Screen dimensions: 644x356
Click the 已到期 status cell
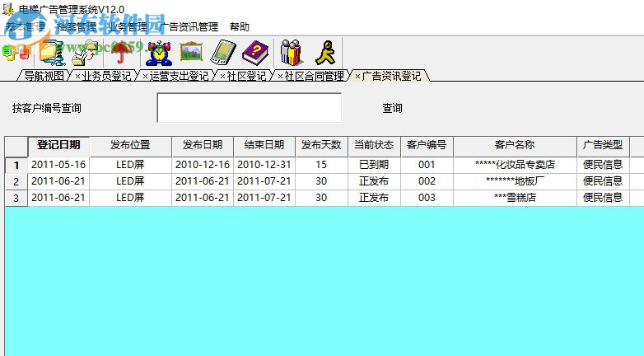pos(374,165)
